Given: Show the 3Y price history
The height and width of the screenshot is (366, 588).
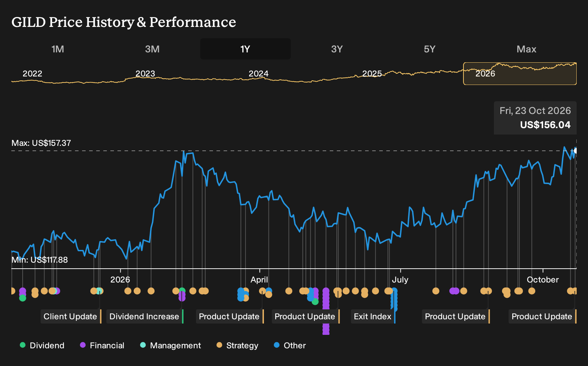Looking at the screenshot, I should coord(337,49).
